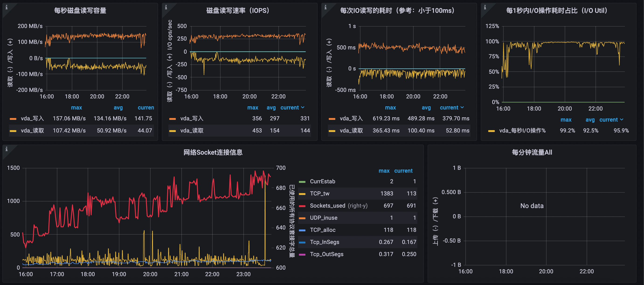Click the vda_每秒I/O操作% legend entry
Image resolution: width=644 pixels, height=285 pixels.
[x=522, y=131]
